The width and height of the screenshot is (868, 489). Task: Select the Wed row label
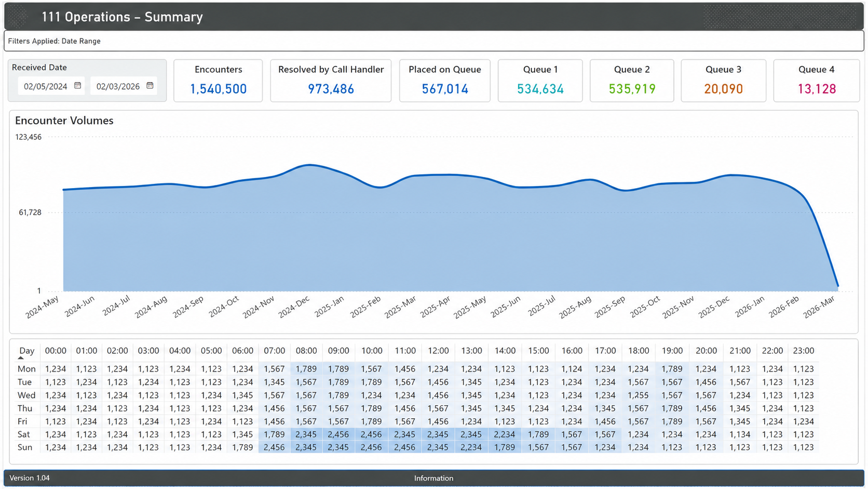click(26, 395)
